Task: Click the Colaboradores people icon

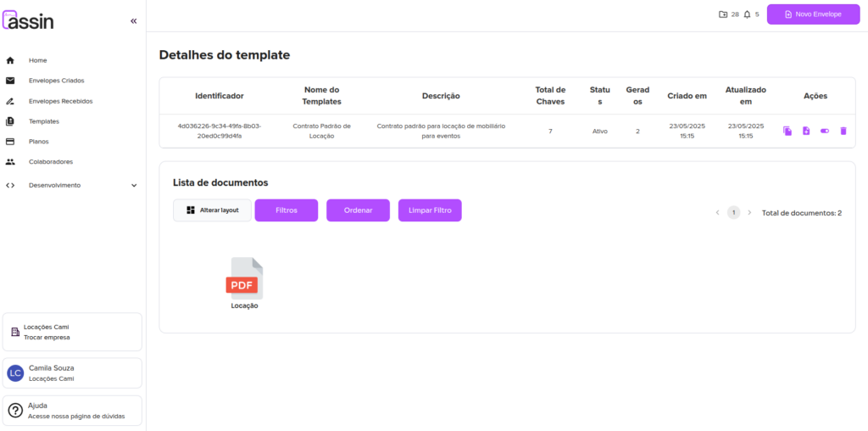Action: click(10, 162)
